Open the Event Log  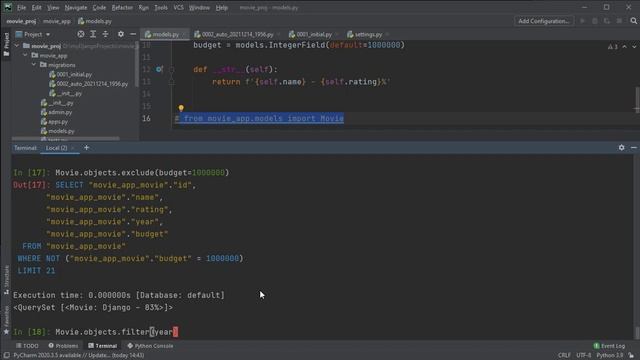point(609,346)
